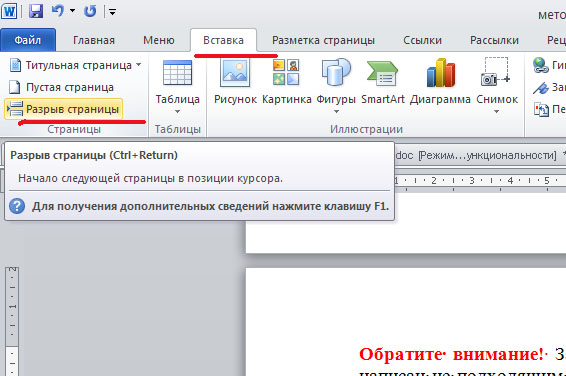Screen dimensions: 566x376
Task: Click the 'Обратите внимание!' red text
Action: 451,354
